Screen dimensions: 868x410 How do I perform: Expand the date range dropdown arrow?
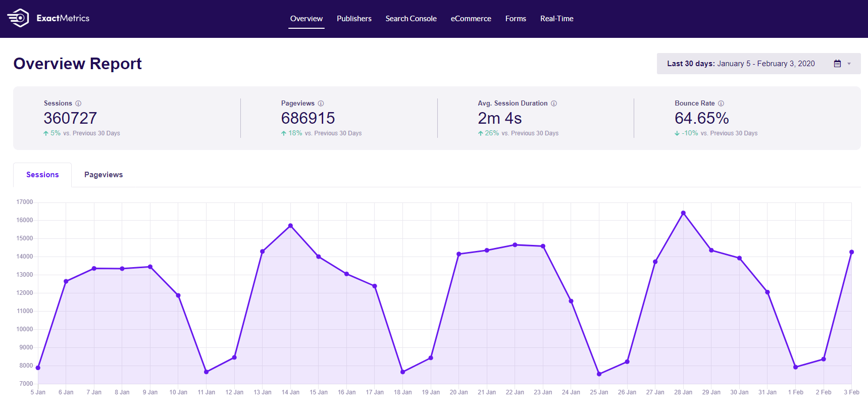pos(849,64)
